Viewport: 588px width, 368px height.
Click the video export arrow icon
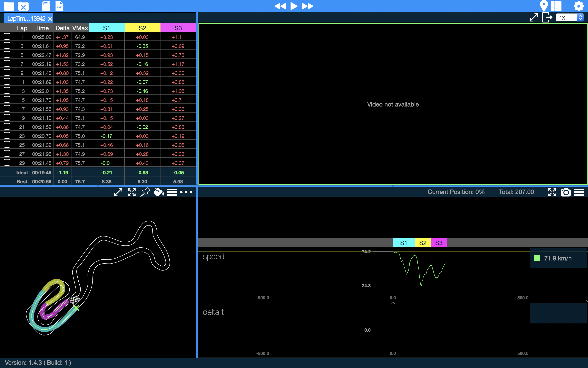pos(547,18)
